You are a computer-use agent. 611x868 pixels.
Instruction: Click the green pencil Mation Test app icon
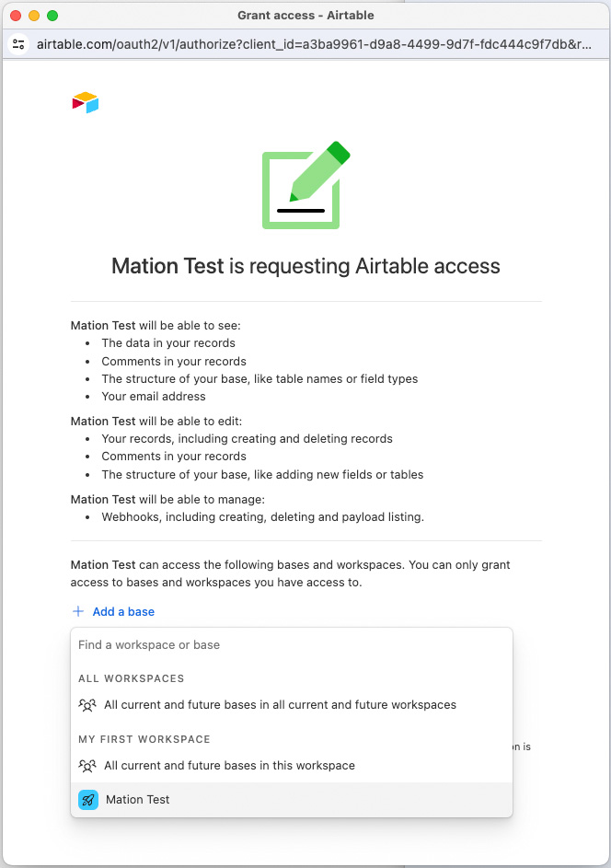point(305,185)
